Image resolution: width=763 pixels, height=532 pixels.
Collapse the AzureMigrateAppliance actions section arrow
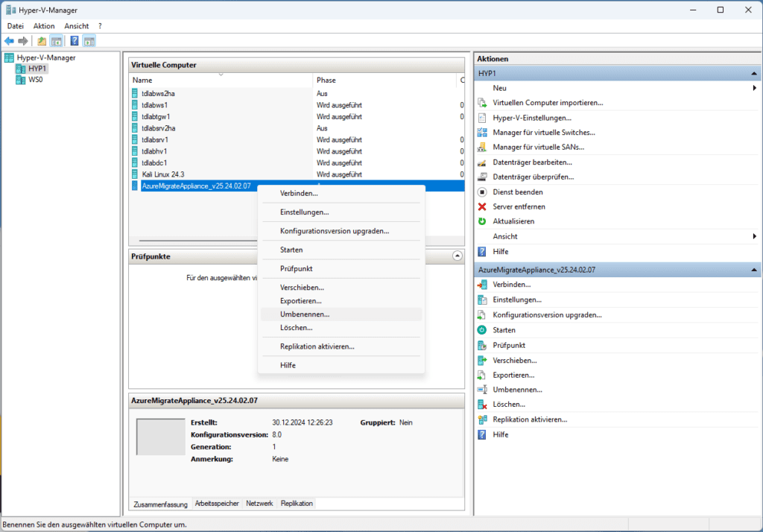click(754, 270)
